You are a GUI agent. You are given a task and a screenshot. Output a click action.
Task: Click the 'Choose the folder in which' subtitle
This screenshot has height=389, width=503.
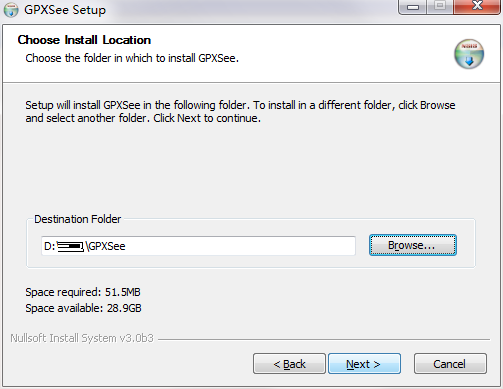click(x=132, y=58)
